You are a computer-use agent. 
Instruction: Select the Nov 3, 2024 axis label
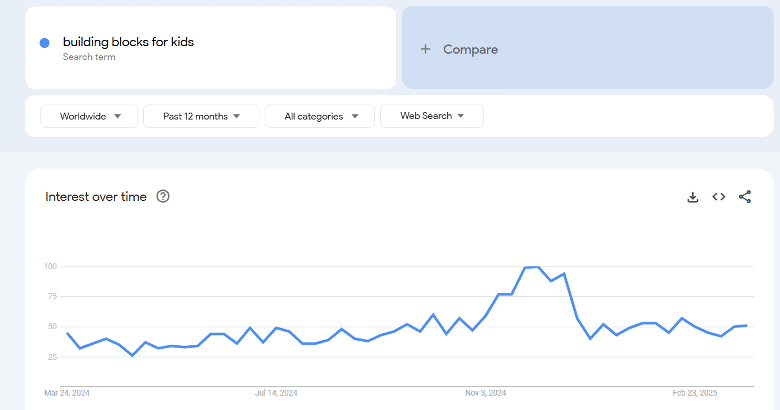(486, 393)
